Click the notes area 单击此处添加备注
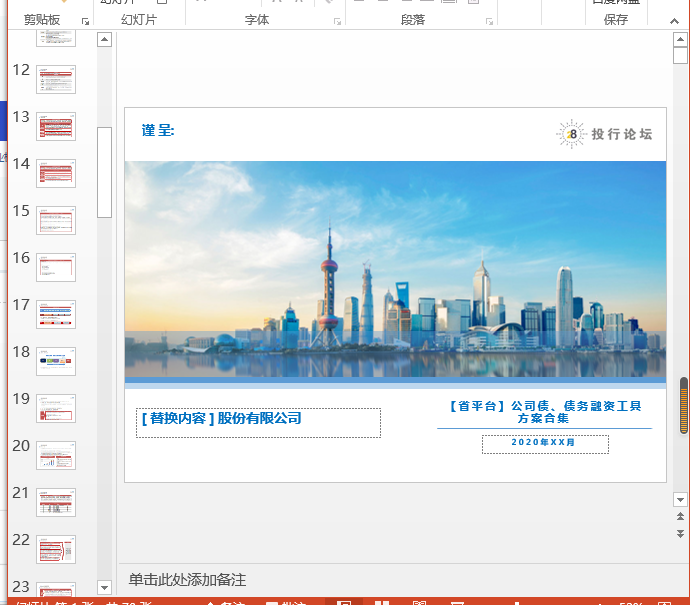This screenshot has width=690, height=605. [x=187, y=580]
